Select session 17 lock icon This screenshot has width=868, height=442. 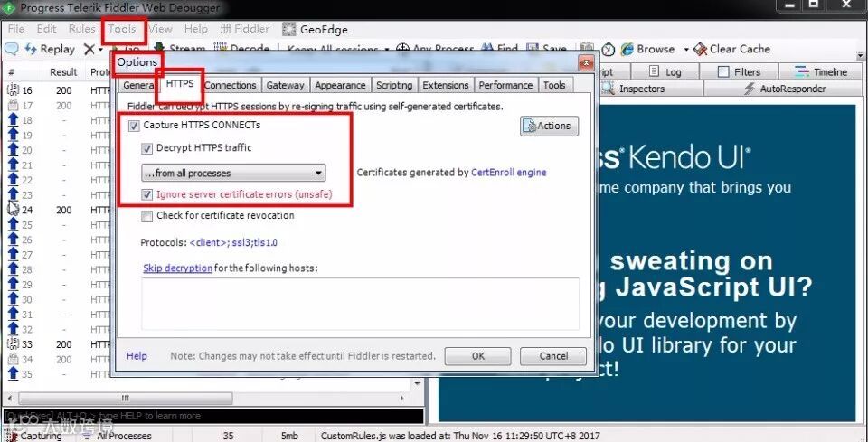tap(12, 105)
